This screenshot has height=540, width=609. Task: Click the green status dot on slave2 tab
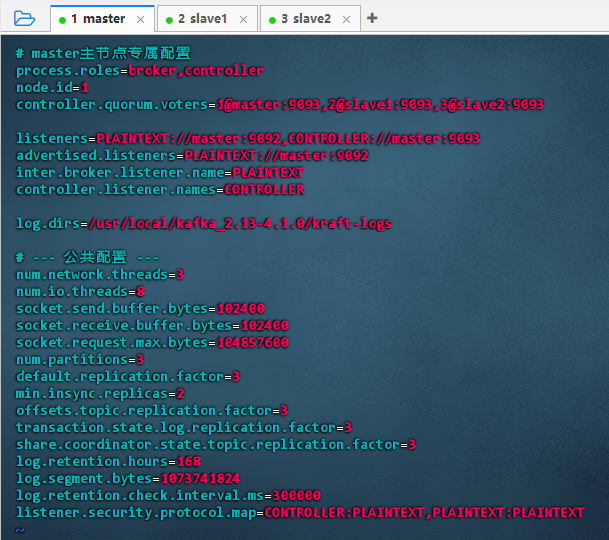coord(272,20)
